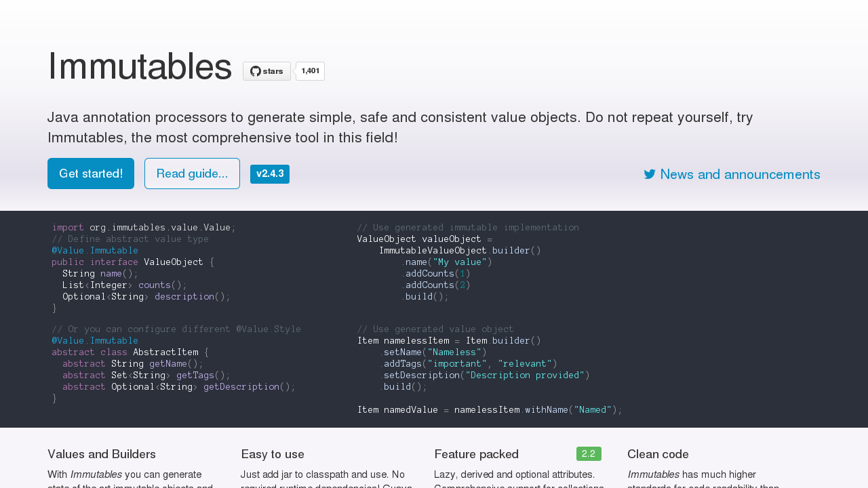
Task: Open the Read guide... link
Action: 192,174
